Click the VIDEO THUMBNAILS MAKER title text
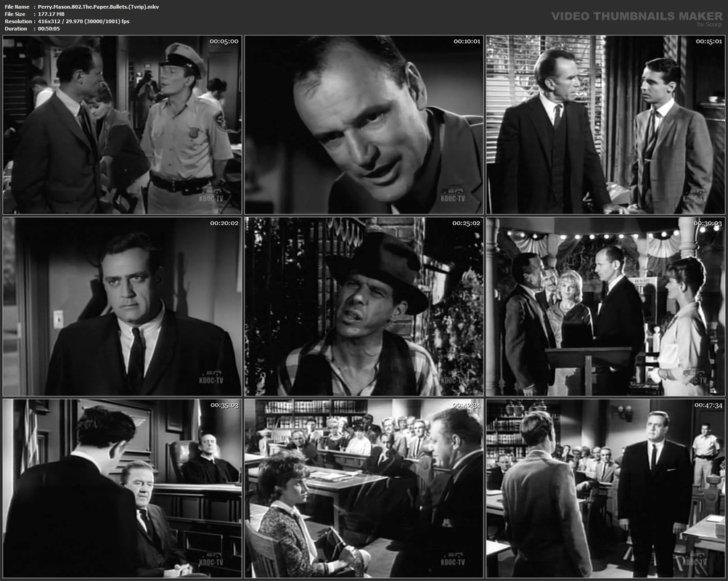 click(x=637, y=16)
